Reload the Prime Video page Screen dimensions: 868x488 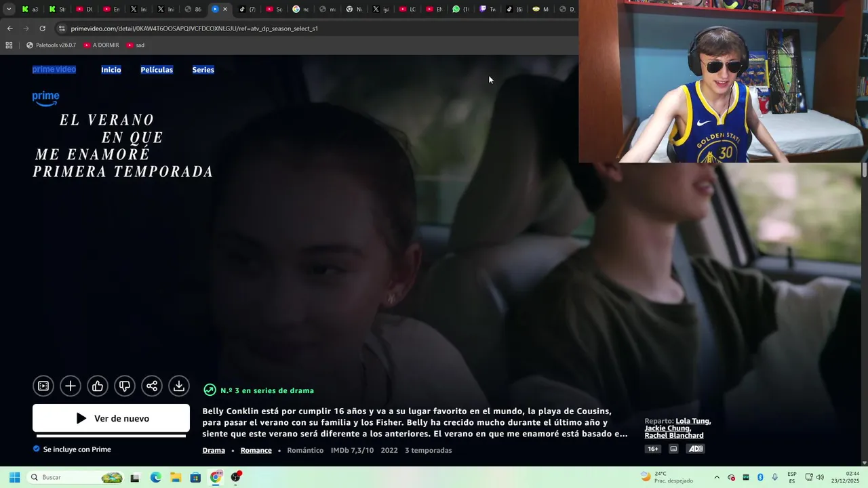pyautogui.click(x=42, y=28)
